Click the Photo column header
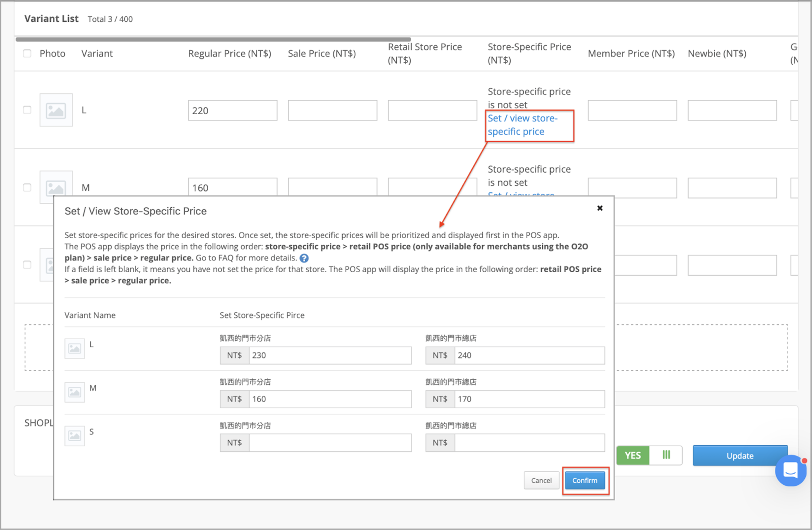Screen dimensions: 812x530 coord(52,53)
